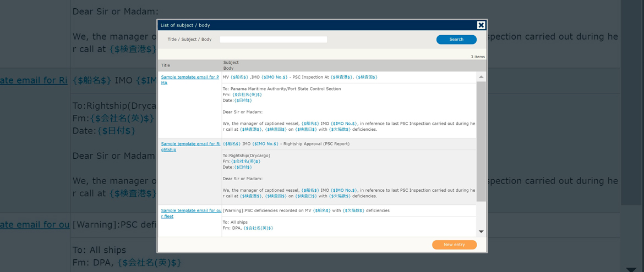Click the Title / Subject / Body search field
Screen dimensions: 644x272
click(x=273, y=40)
